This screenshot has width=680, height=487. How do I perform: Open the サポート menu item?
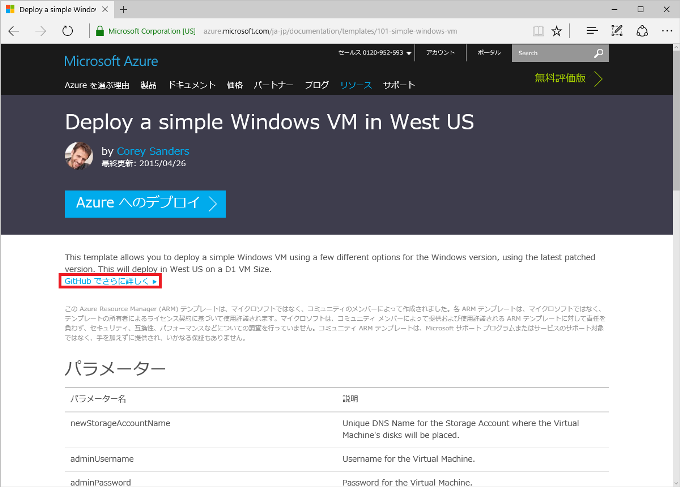click(x=399, y=85)
